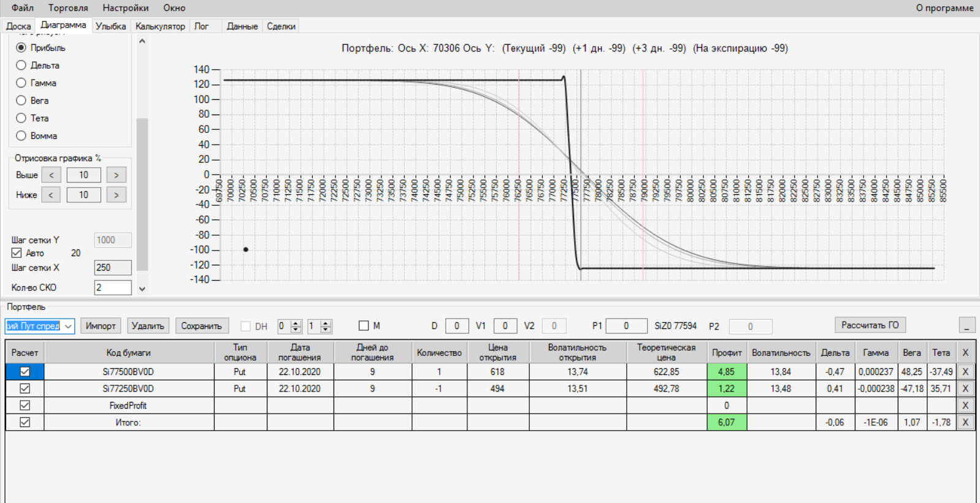
Task: Switch to the Улыбка tab
Action: point(111,26)
